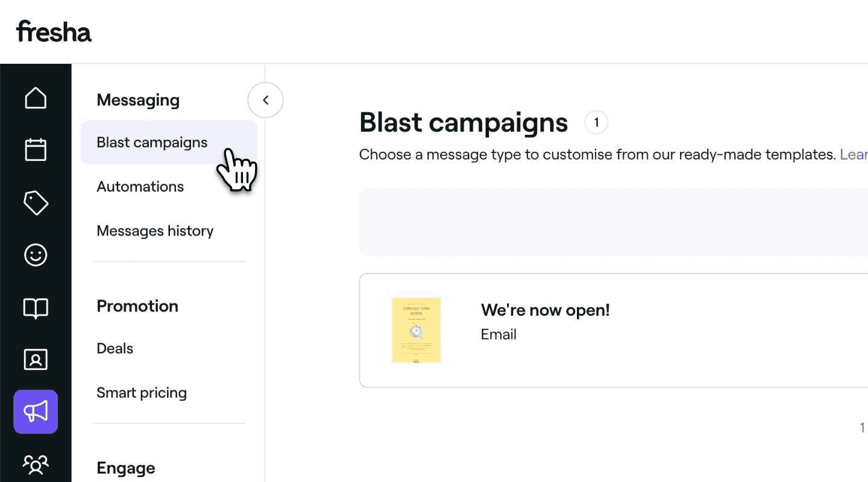Click the Sales tag icon
The width and height of the screenshot is (868, 482).
[36, 203]
